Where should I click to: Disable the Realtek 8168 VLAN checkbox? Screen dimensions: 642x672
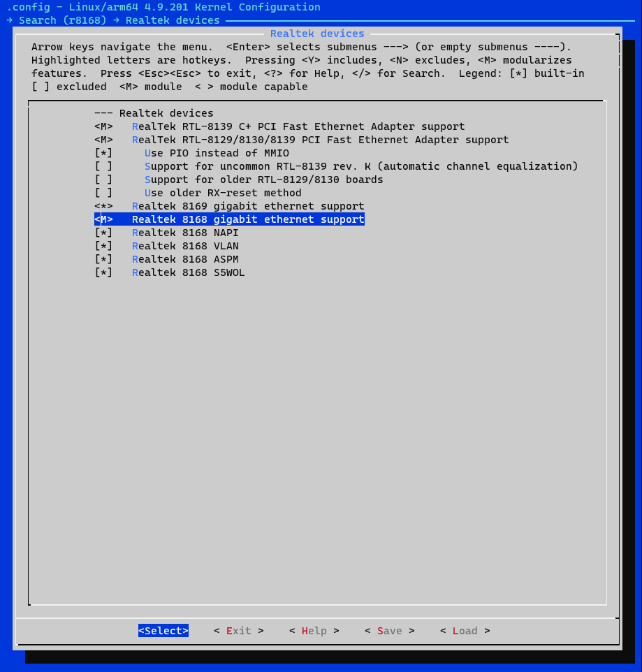[103, 246]
